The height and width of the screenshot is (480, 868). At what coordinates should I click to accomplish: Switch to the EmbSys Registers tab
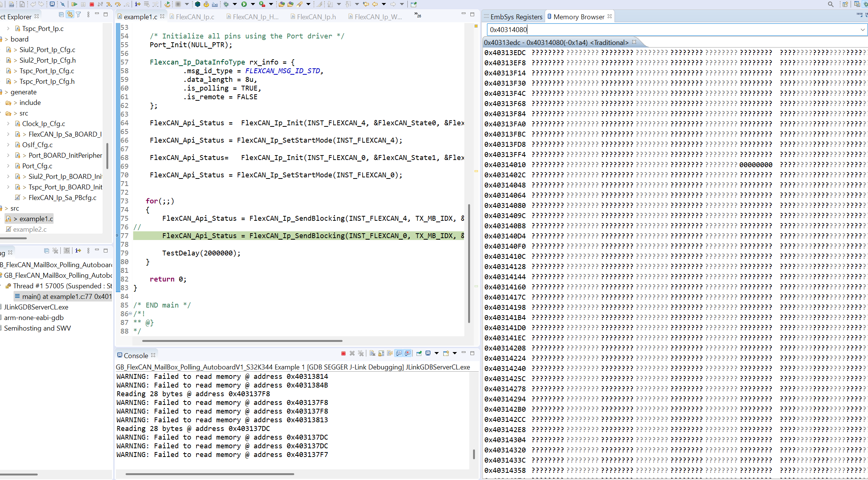pos(516,17)
